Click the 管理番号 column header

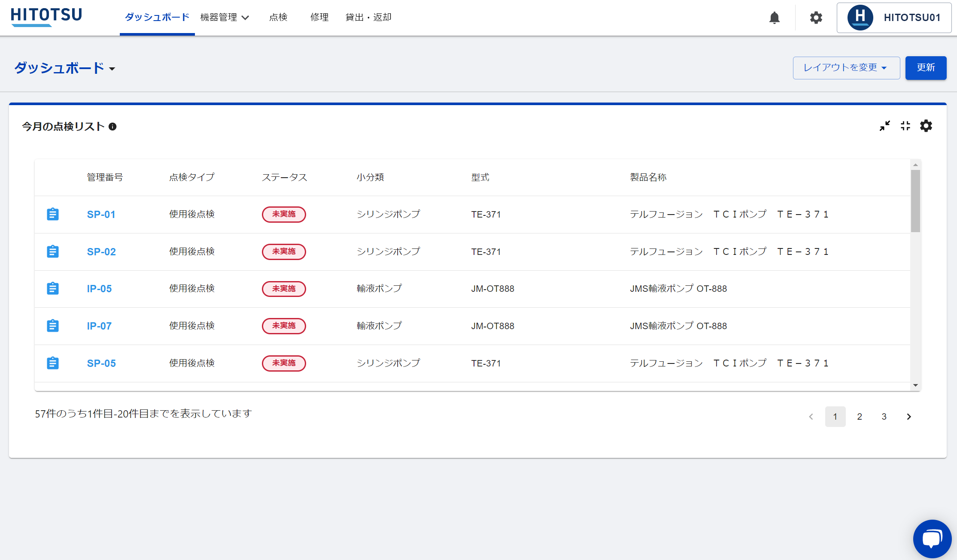click(105, 177)
